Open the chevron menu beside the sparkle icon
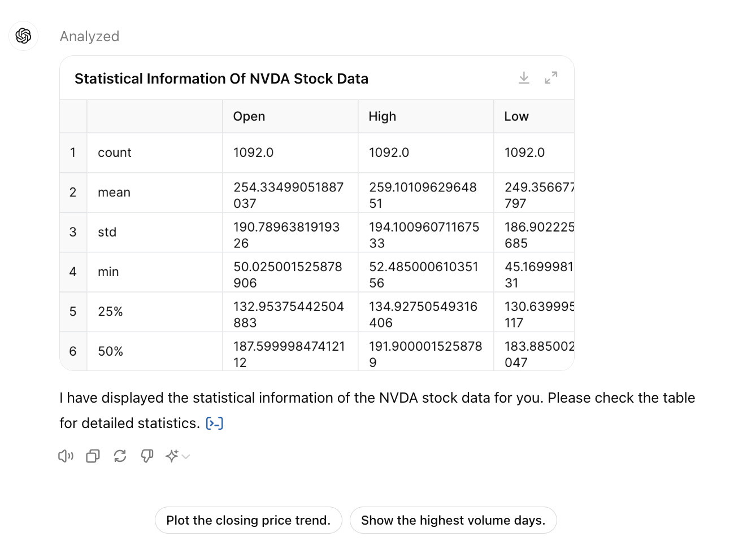The height and width of the screenshot is (541, 756). (185, 456)
